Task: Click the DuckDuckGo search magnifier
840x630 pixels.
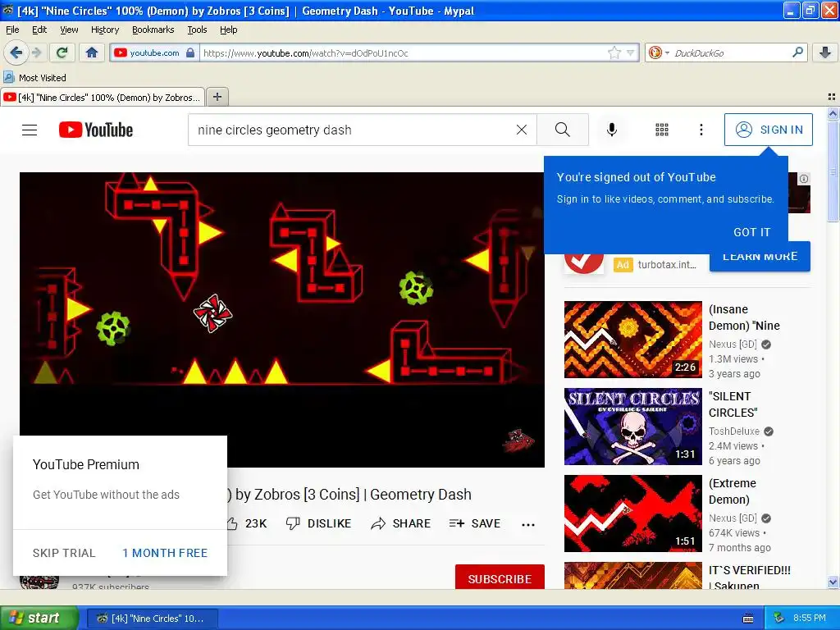Action: pyautogui.click(x=797, y=52)
